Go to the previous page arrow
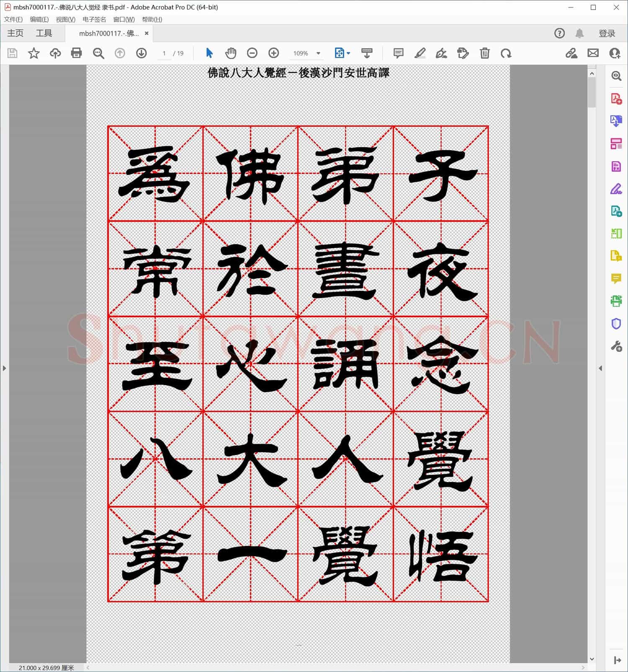 click(x=120, y=53)
